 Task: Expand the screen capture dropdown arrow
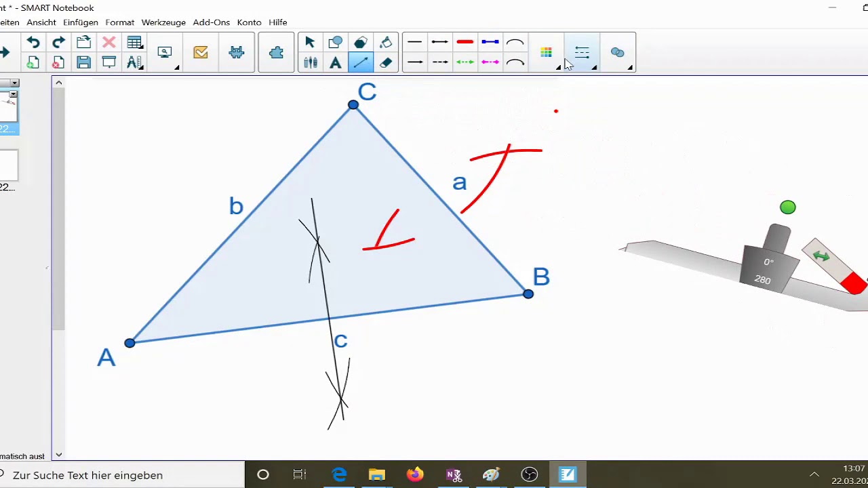click(x=177, y=67)
